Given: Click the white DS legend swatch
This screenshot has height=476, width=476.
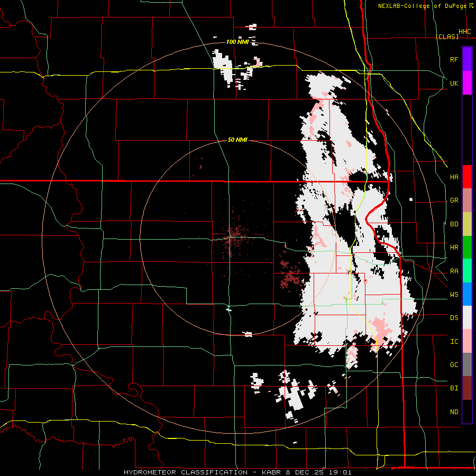Looking at the screenshot, I should [x=467, y=317].
